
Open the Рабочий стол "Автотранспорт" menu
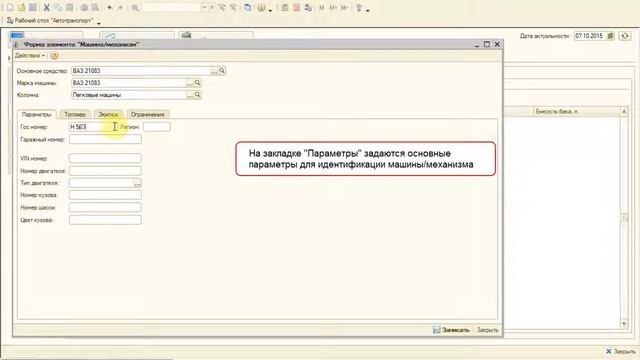pyautogui.click(x=50, y=20)
